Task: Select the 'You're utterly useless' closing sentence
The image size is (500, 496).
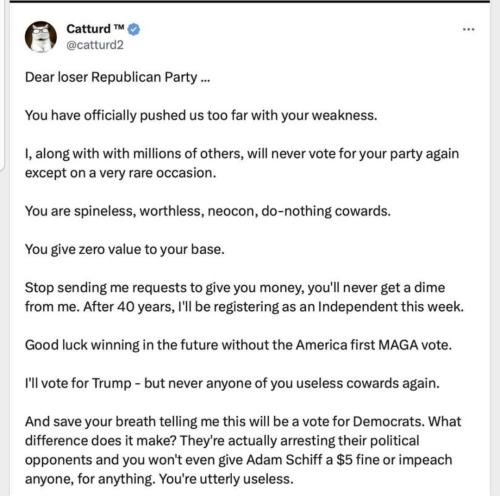Action: point(226,479)
